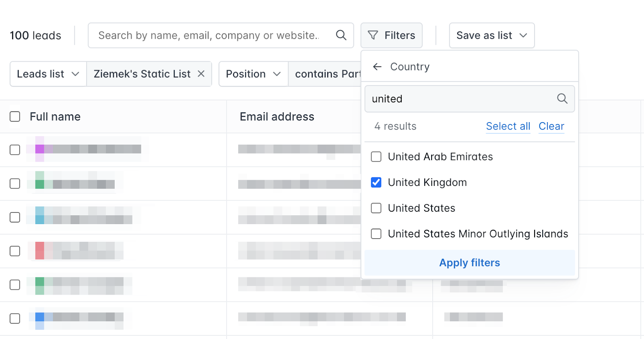
Task: Click the country search magnifier icon
Action: point(562,99)
